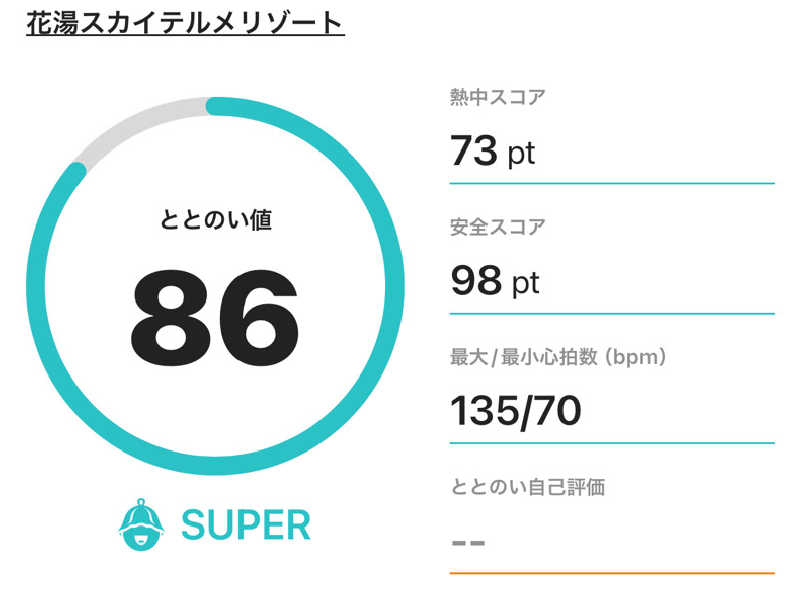This screenshot has height=600, width=800.
Task: Click the 73 pt heat score value
Action: tap(492, 151)
